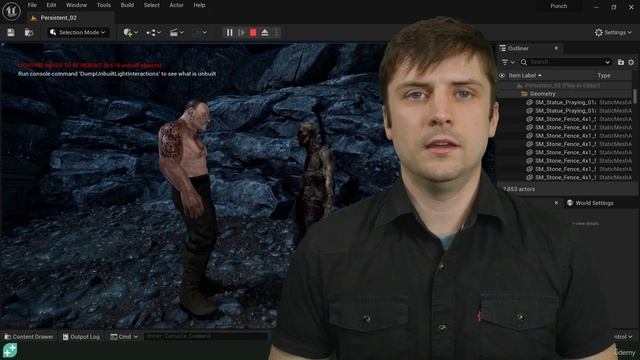Click the Outliner vertical scrollbar
640x360 pixels.
click(635, 96)
